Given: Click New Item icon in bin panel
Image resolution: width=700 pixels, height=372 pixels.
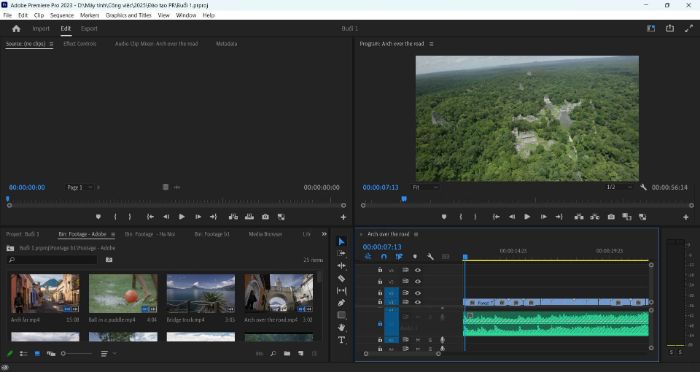Looking at the screenshot, I should click(300, 354).
